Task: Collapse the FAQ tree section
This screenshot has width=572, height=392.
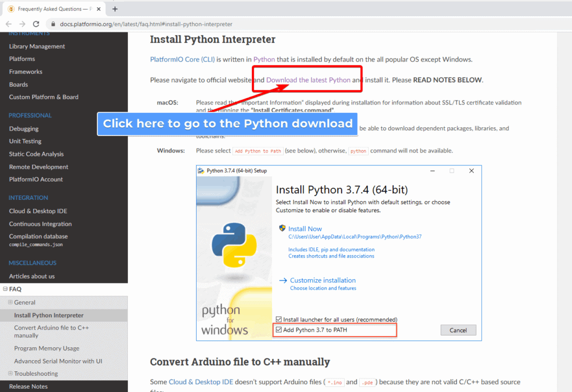Action: (x=5, y=289)
